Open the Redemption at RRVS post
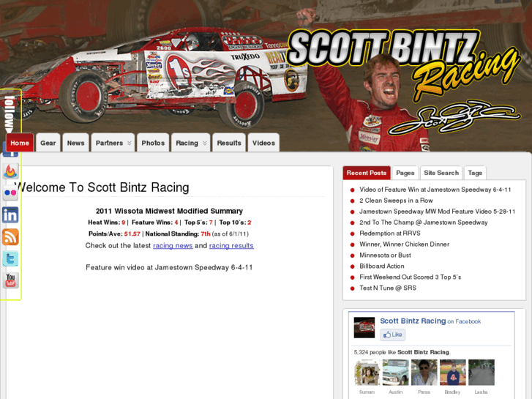The height and width of the screenshot is (399, 532). [x=390, y=234]
